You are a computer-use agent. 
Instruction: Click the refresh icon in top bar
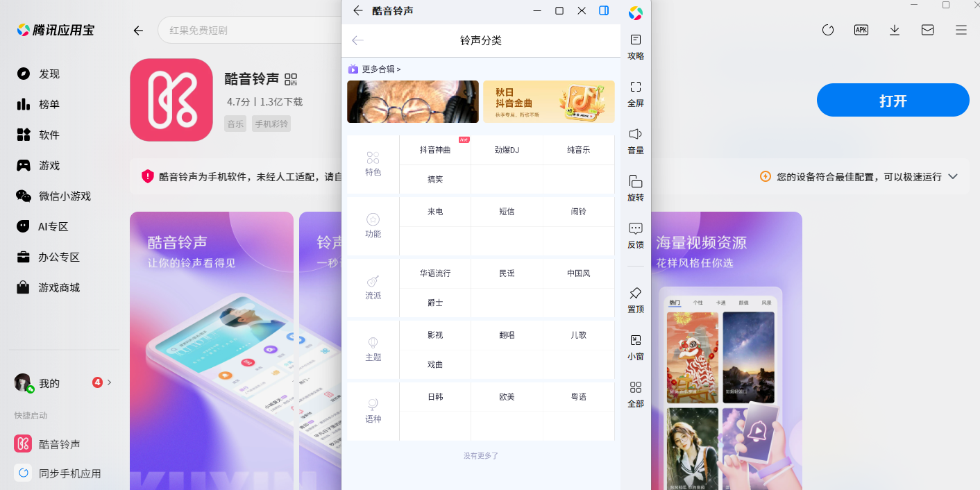[x=827, y=30]
